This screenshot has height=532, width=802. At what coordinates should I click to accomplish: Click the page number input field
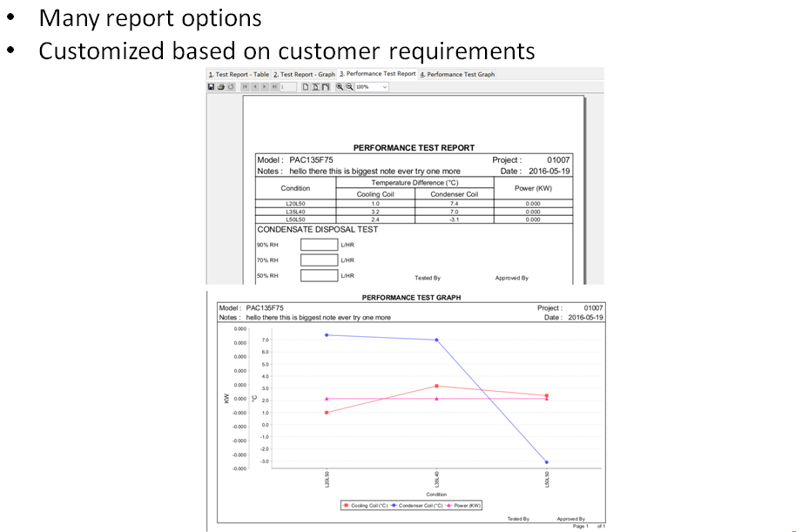288,87
